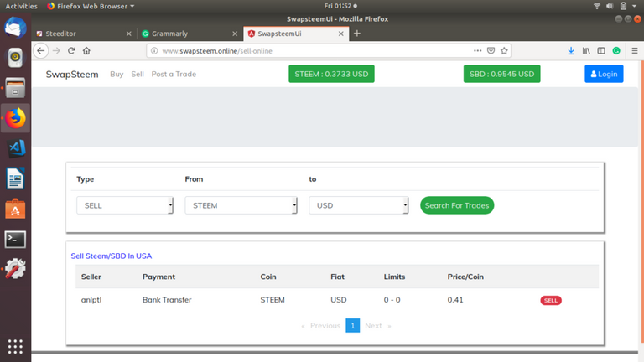Click the volume speaker icon

click(610, 6)
